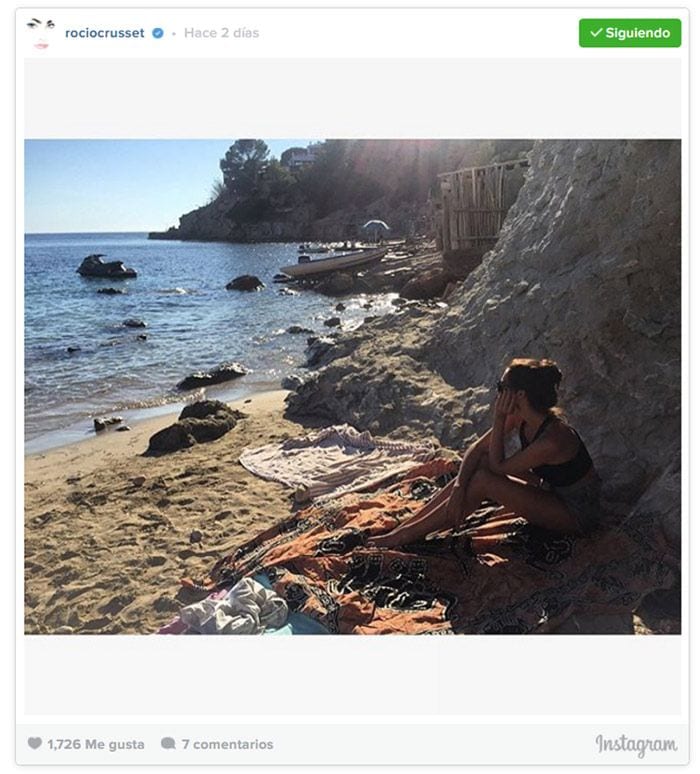Screen dimensions: 700x774
Task: Click the Hace 2 días timestamp
Action: pyautogui.click(x=222, y=33)
